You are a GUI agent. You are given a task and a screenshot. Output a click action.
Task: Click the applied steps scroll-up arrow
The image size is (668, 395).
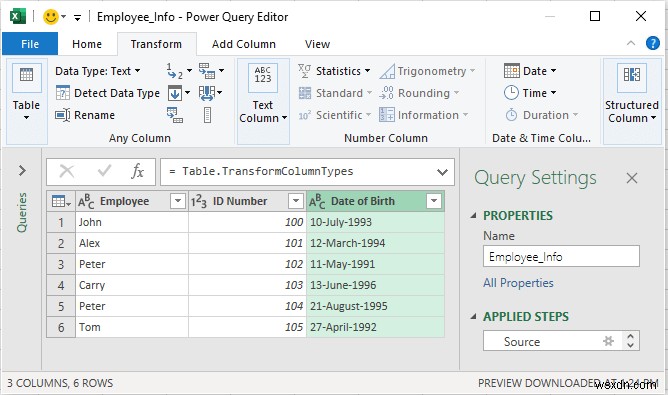pos(631,336)
